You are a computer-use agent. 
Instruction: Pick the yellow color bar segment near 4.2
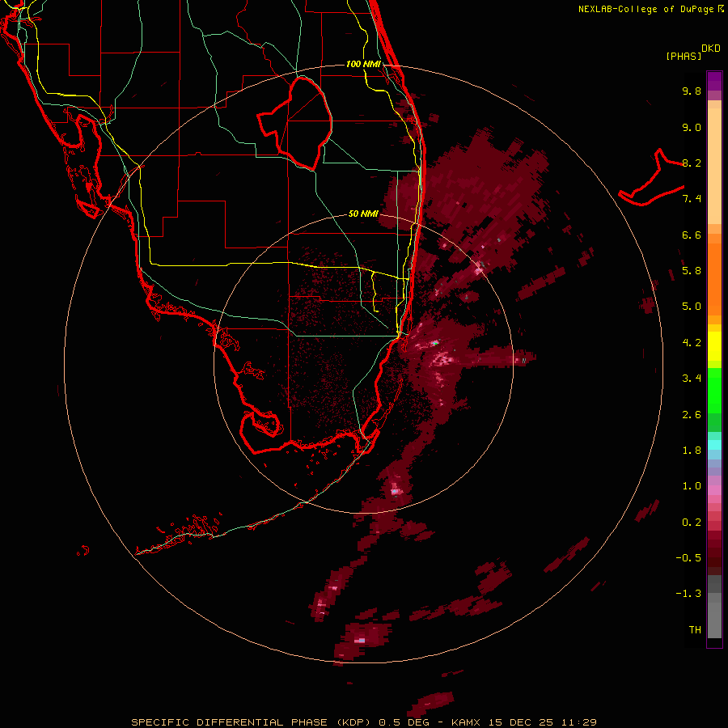pyautogui.click(x=714, y=346)
